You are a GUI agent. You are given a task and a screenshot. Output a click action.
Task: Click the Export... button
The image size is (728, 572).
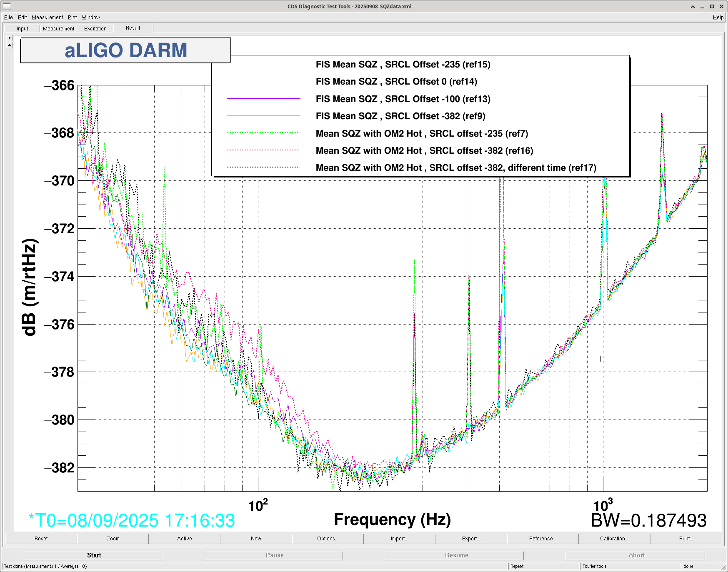[471, 539]
